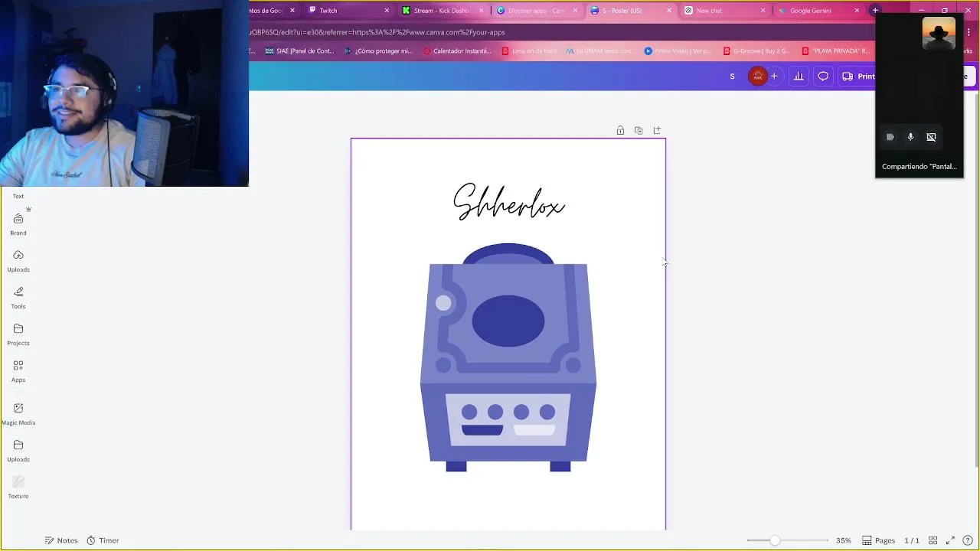This screenshot has height=551, width=980.
Task: Click the participant avatar thumbnail in overlay
Action: [939, 34]
